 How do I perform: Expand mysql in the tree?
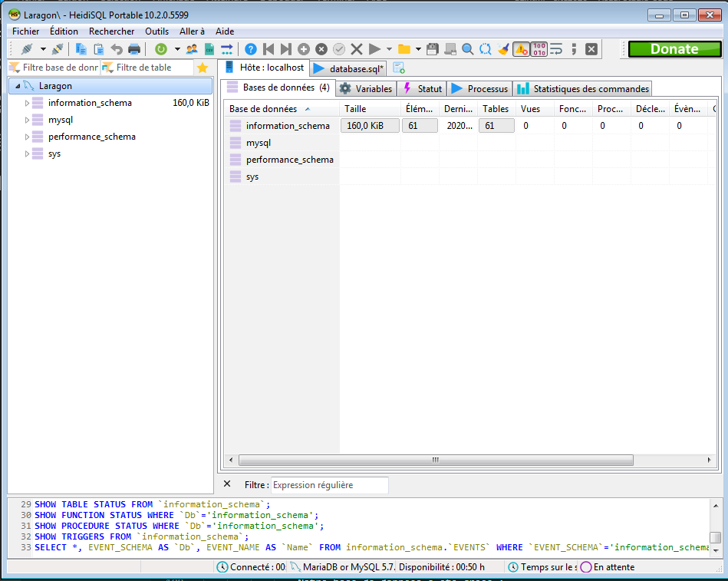click(x=27, y=120)
